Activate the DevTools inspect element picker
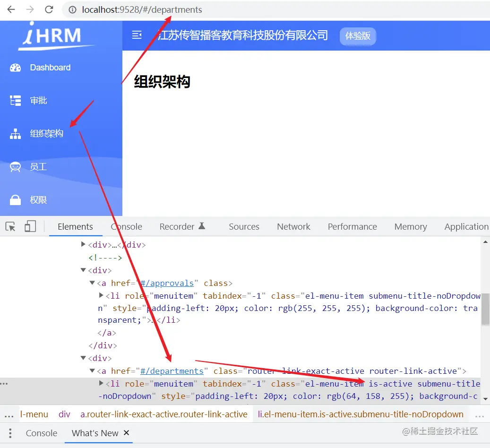The image size is (490, 448). [x=10, y=226]
